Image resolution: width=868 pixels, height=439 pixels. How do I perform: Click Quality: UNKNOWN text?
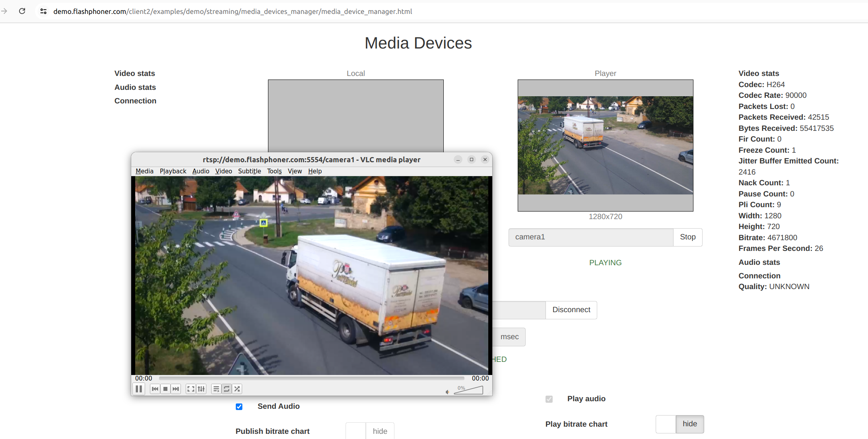(774, 287)
